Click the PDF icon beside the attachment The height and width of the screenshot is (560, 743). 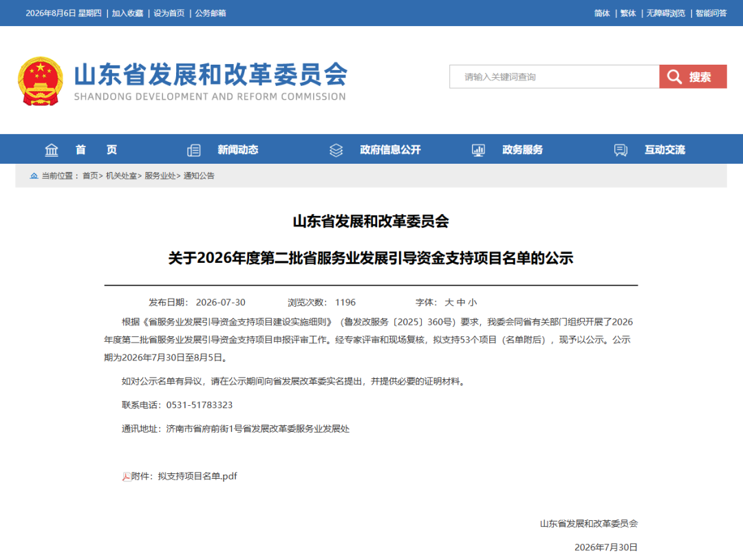coord(126,477)
